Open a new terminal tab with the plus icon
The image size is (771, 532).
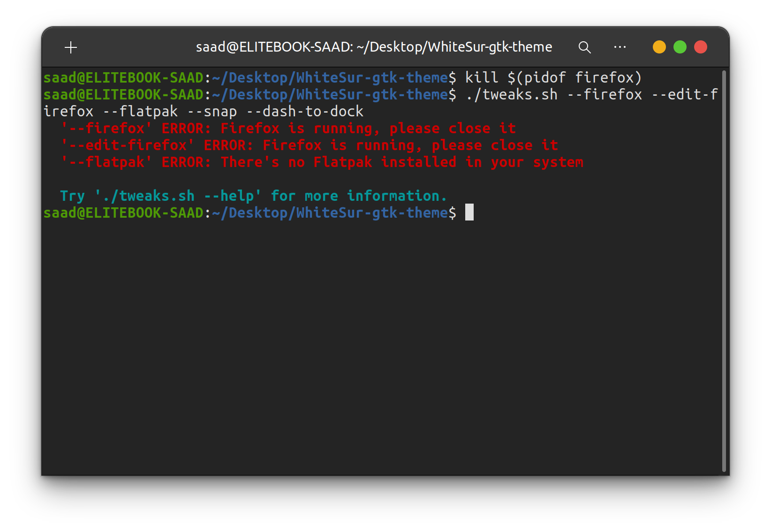[71, 47]
